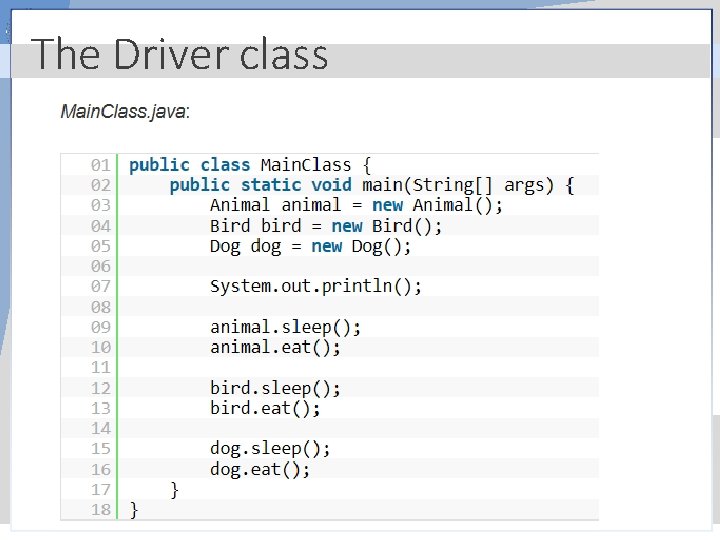
Task: Click the "MainClass.java:" file name label
Action: tap(125, 112)
